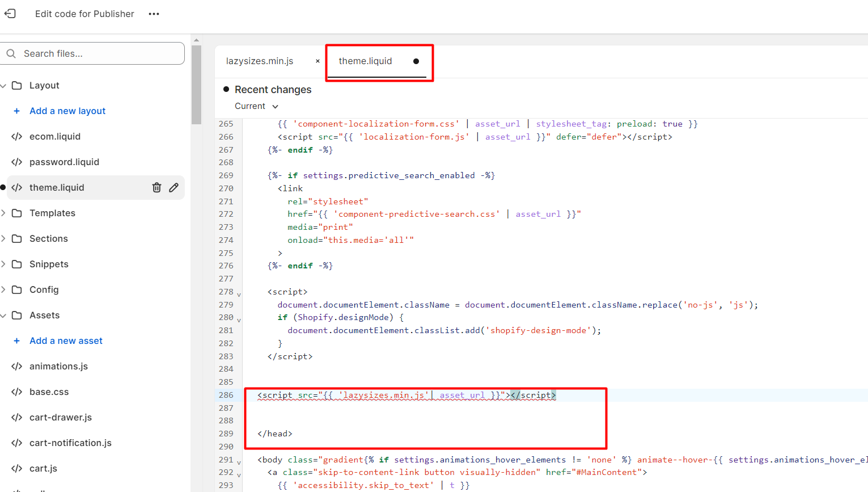Click unsaved dot on theme.liquid tab

[x=416, y=61]
